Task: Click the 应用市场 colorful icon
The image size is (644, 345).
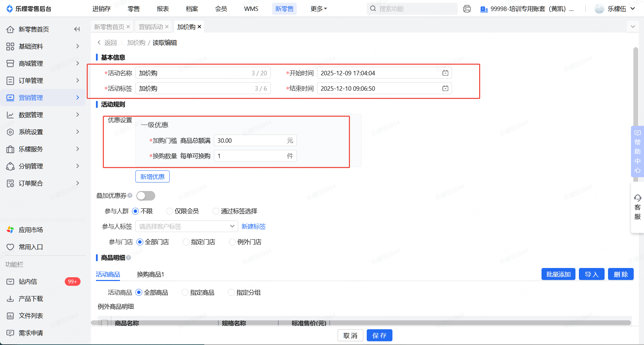Action: tap(10, 230)
